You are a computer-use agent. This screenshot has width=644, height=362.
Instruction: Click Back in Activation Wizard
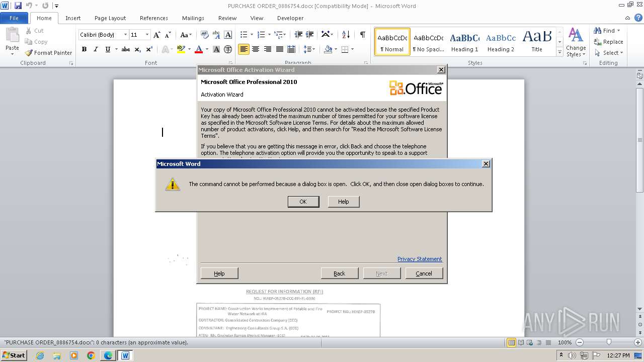[x=340, y=274]
